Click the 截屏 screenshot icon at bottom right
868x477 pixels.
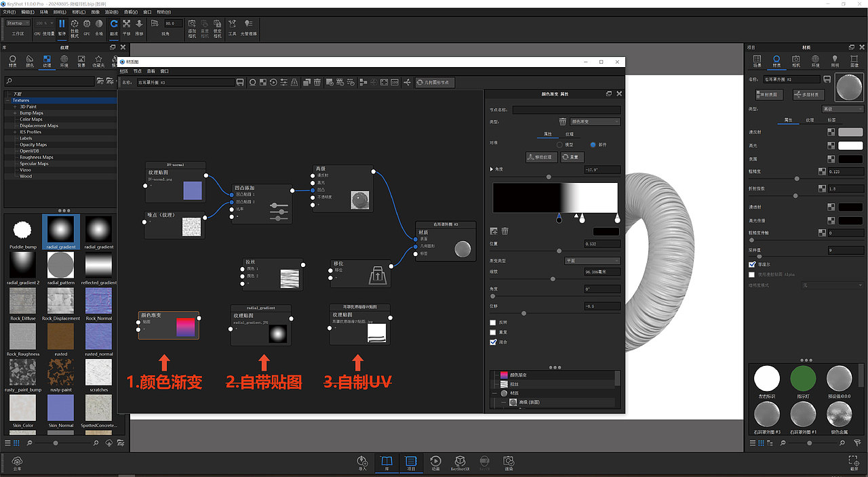[854, 462]
